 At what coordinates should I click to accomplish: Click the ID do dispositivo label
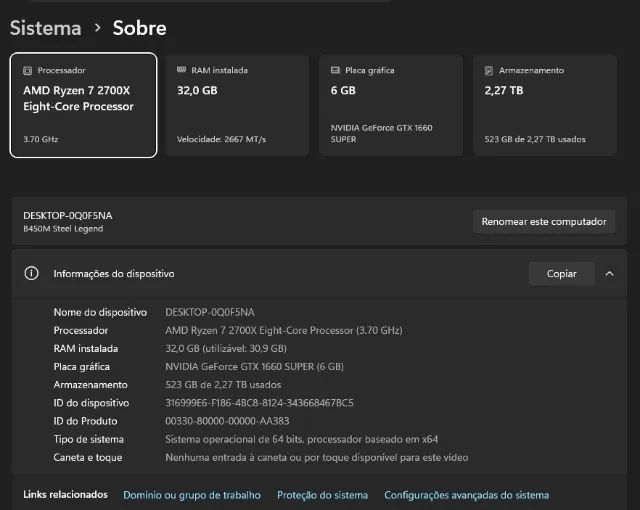(91, 403)
